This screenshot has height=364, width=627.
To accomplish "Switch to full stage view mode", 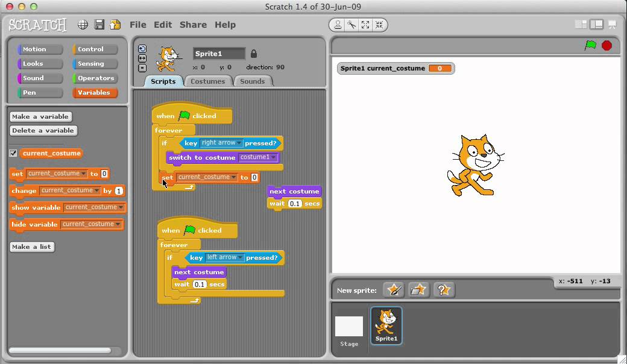I will [x=597, y=24].
